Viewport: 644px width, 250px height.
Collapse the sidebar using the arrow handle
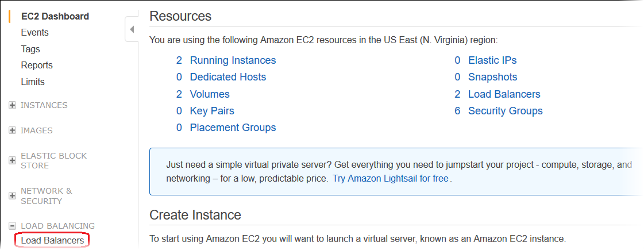(132, 29)
